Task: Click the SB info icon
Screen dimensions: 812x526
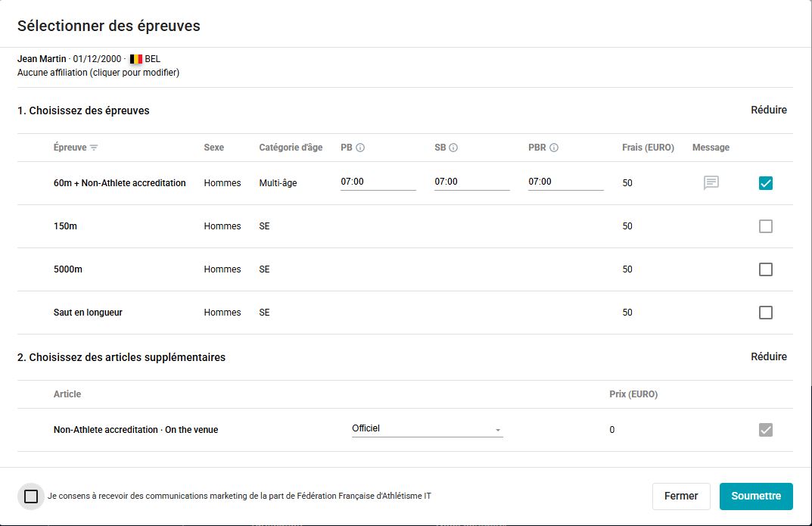Action: pos(453,148)
